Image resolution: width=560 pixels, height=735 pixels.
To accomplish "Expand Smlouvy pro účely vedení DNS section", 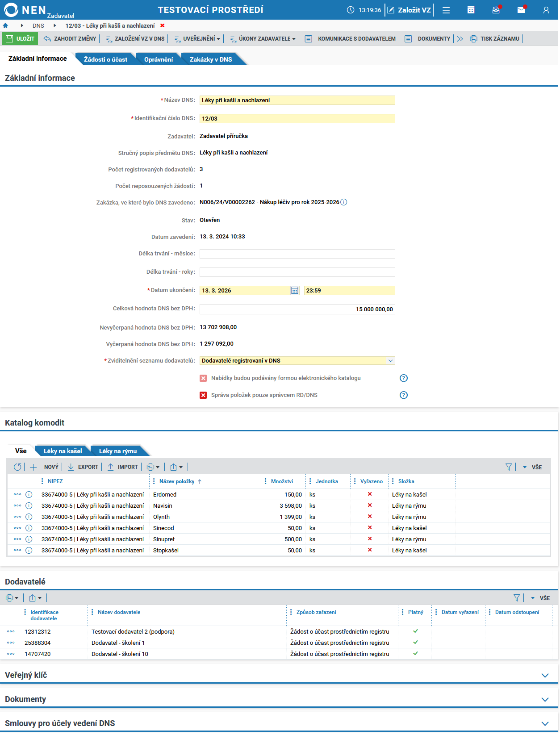I will point(545,723).
